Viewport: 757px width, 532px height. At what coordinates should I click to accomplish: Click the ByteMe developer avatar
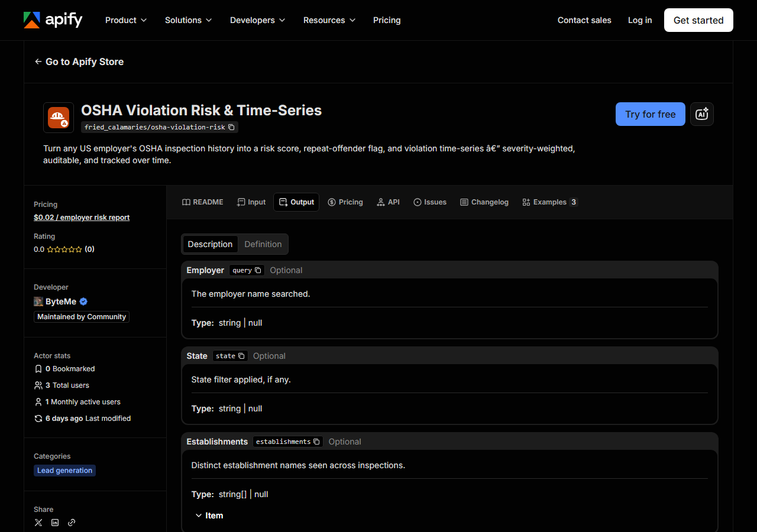(38, 301)
